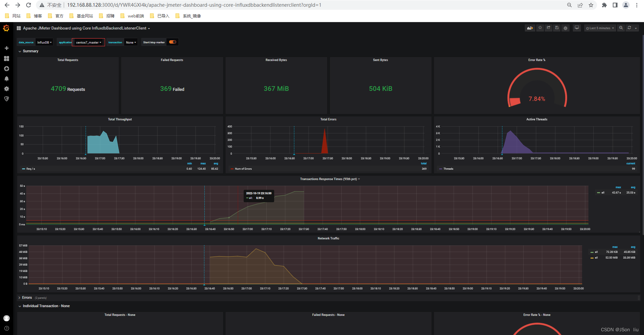Viewport: 644px width, 335px height.
Task: Click the time range zoom out icon
Action: [621, 28]
